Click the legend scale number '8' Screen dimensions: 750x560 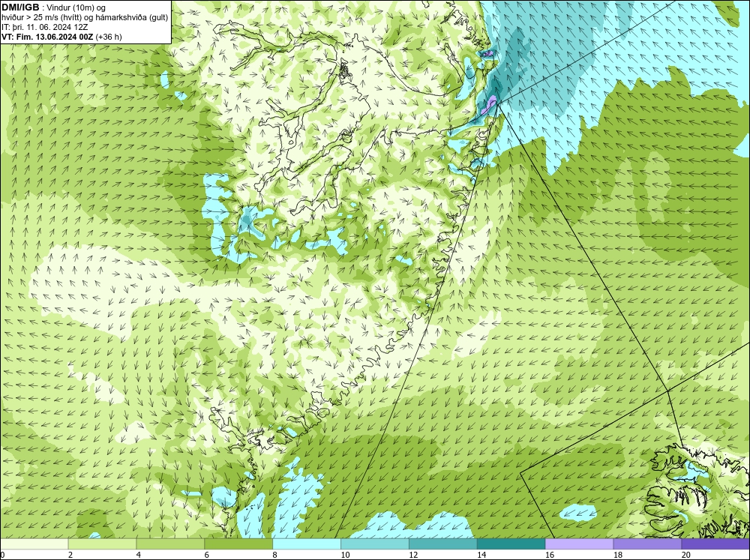point(274,555)
